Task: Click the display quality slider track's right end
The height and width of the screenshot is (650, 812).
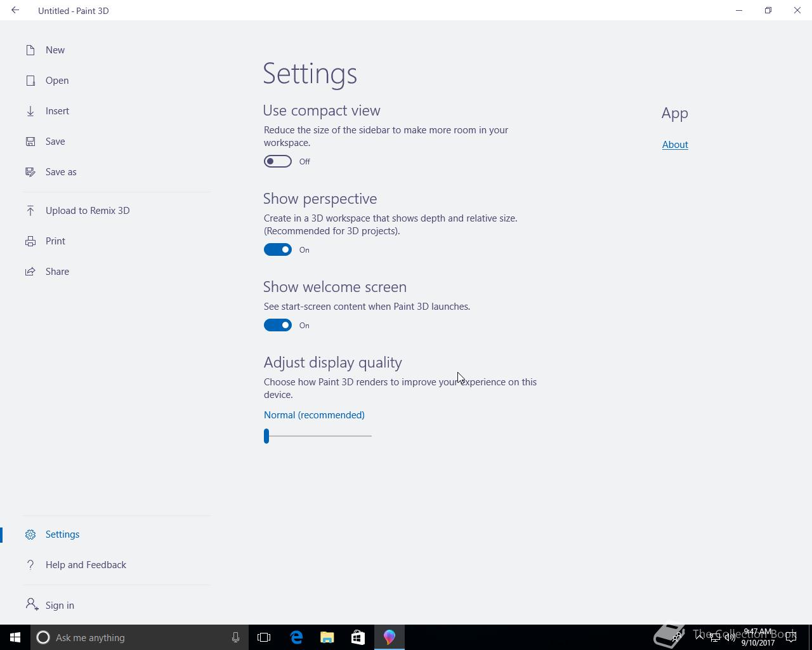Action: (370, 436)
